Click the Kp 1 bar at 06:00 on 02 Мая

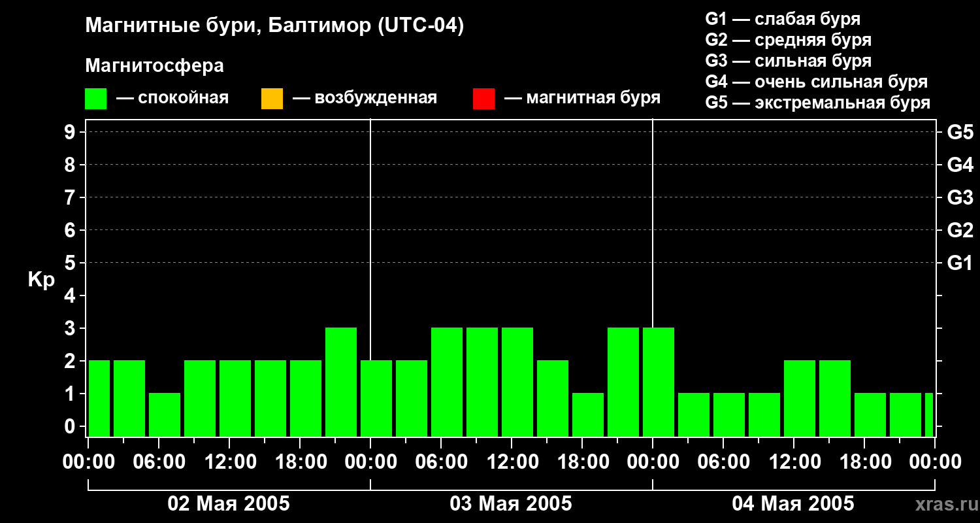tap(165, 414)
